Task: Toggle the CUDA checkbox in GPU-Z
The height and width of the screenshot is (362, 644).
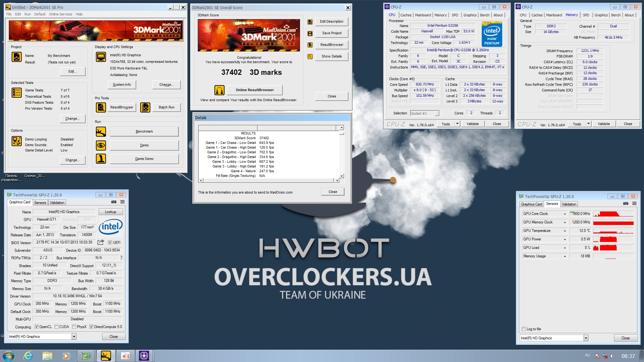Action: [56, 327]
